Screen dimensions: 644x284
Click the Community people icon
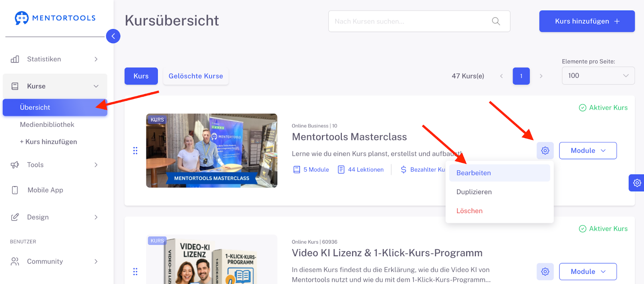coord(15,261)
